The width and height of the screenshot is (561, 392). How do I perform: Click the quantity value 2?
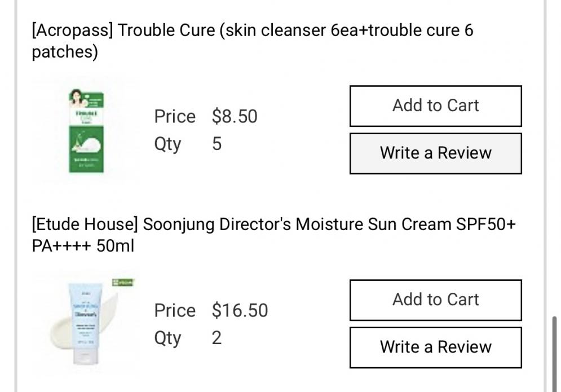click(217, 338)
